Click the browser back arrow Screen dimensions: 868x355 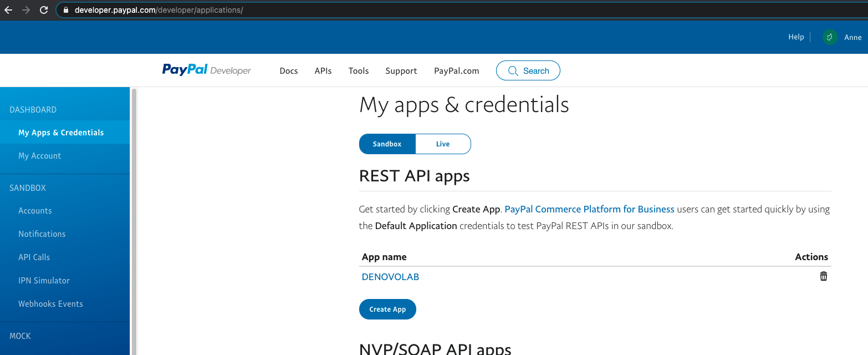(8, 10)
